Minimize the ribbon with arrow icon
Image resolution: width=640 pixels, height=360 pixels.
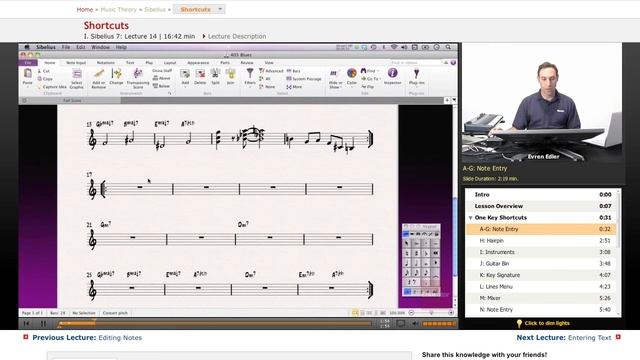tap(446, 63)
